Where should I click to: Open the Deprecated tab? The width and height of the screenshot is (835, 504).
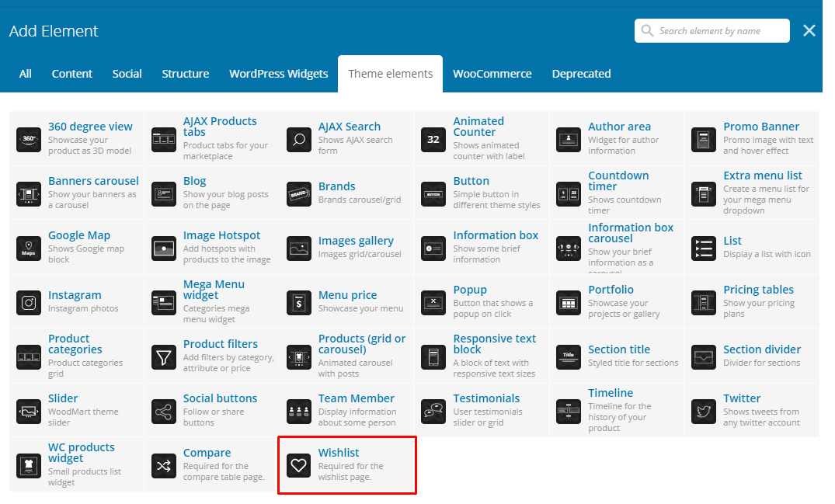click(x=581, y=74)
